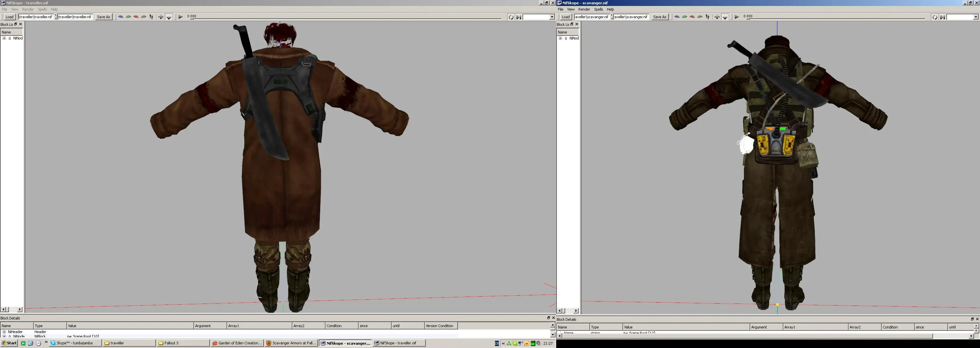Click the Windows Start button
Image resolution: width=980 pixels, height=348 pixels.
tap(10, 343)
